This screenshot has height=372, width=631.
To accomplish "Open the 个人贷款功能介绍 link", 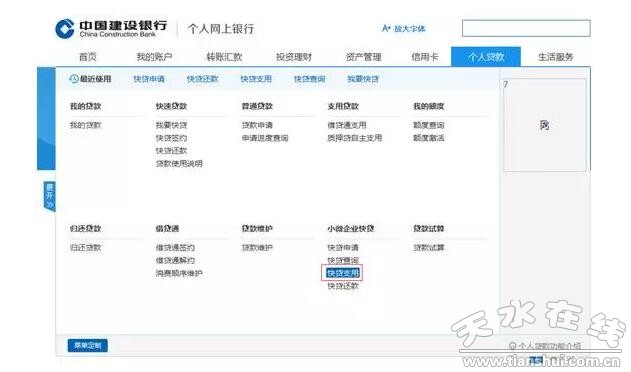I will (545, 345).
